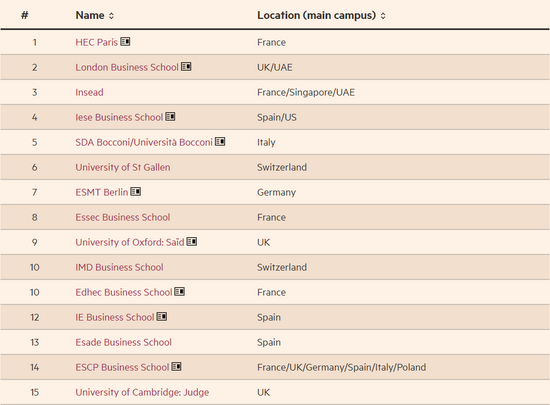Image resolution: width=550 pixels, height=405 pixels.
Task: Select the Name column header
Action: (x=90, y=15)
